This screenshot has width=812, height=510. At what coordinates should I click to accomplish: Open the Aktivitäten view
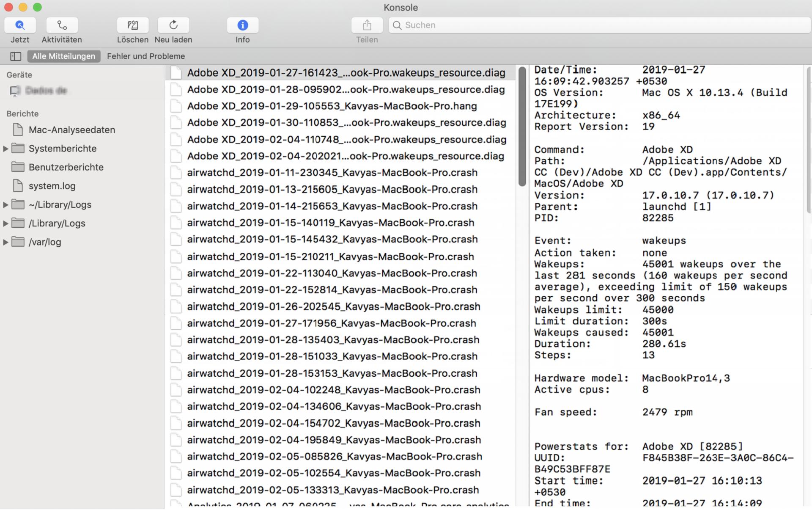[x=61, y=25]
